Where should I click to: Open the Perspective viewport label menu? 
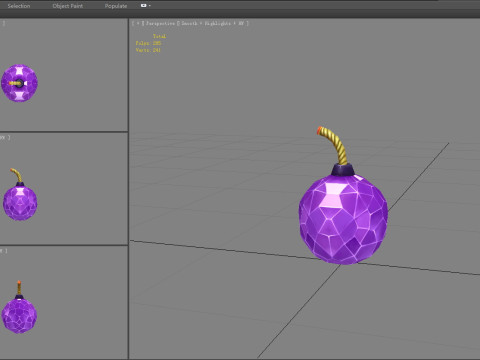coord(160,23)
